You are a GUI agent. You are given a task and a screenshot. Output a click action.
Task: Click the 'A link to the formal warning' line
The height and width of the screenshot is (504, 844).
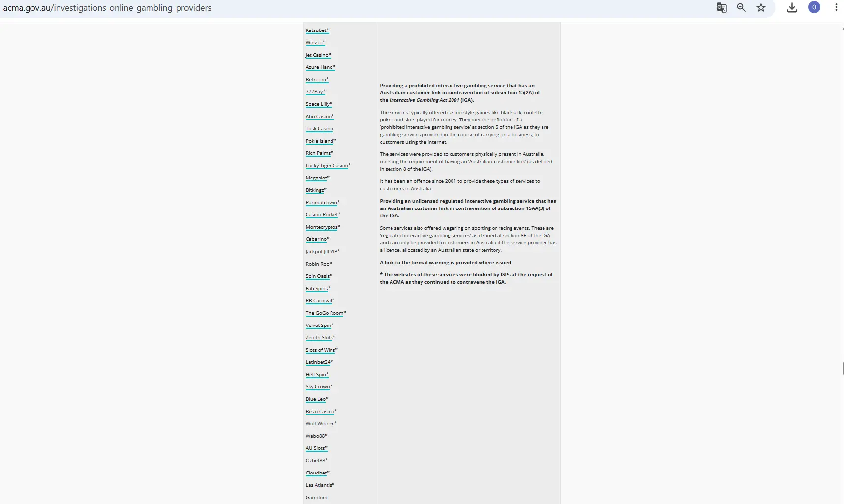[445, 263]
